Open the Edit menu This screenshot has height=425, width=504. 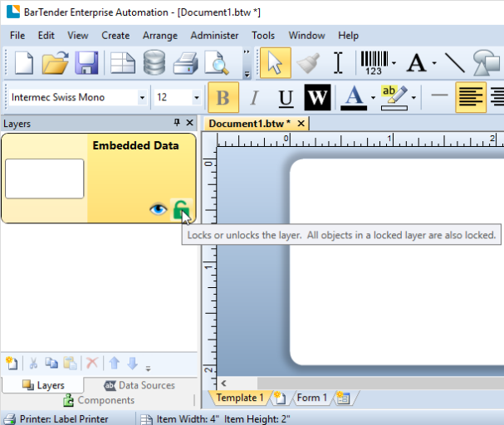tap(46, 36)
